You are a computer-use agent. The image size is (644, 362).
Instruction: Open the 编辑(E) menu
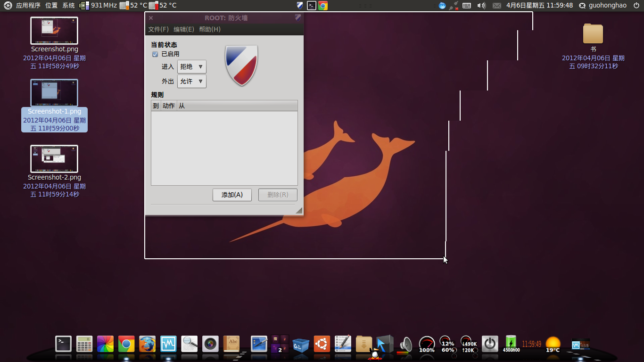pyautogui.click(x=184, y=29)
